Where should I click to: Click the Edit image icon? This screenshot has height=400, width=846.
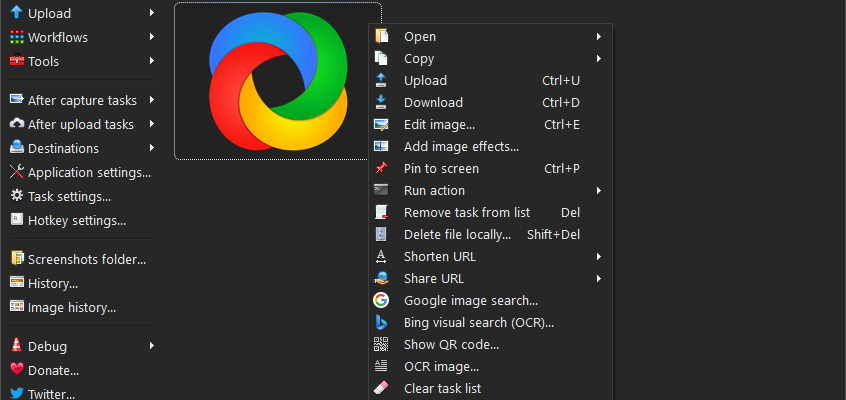381,124
